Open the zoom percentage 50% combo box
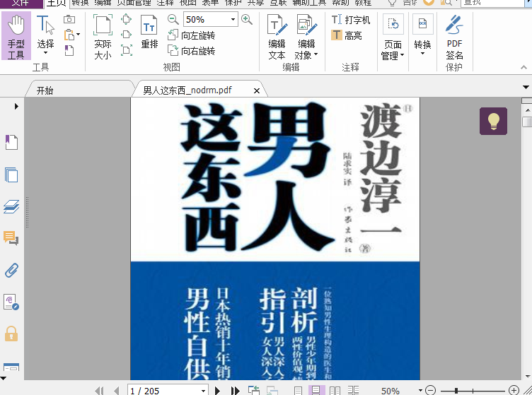 pyautogui.click(x=210, y=19)
